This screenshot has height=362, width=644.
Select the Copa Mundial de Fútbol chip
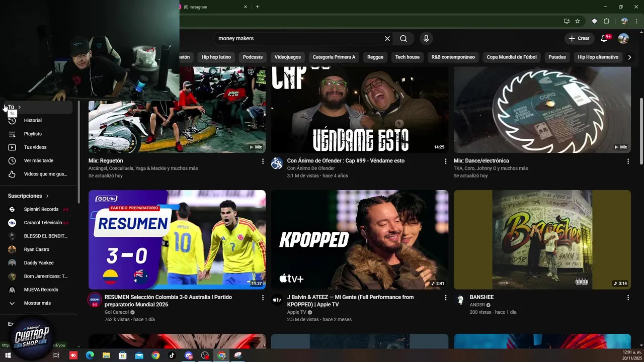(x=512, y=57)
